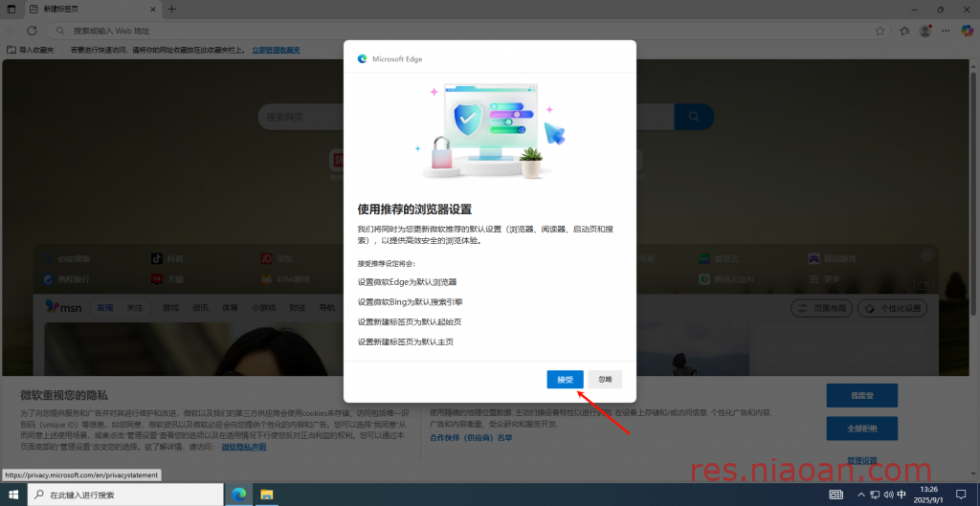Image resolution: width=980 pixels, height=506 pixels.
Task: Select the 游戏 feed tab
Action: click(170, 308)
